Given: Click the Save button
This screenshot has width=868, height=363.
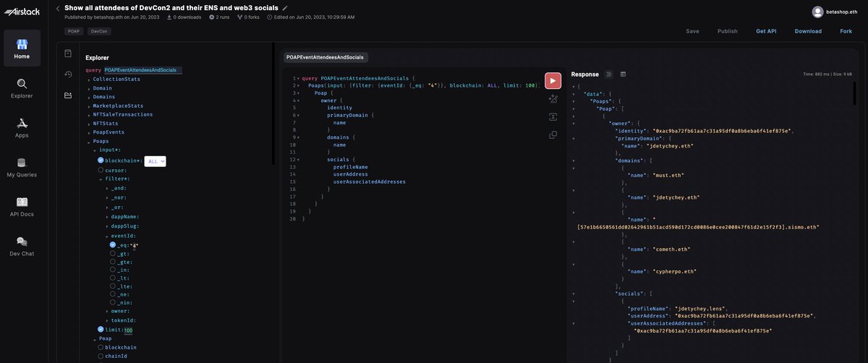Looking at the screenshot, I should pyautogui.click(x=692, y=31).
